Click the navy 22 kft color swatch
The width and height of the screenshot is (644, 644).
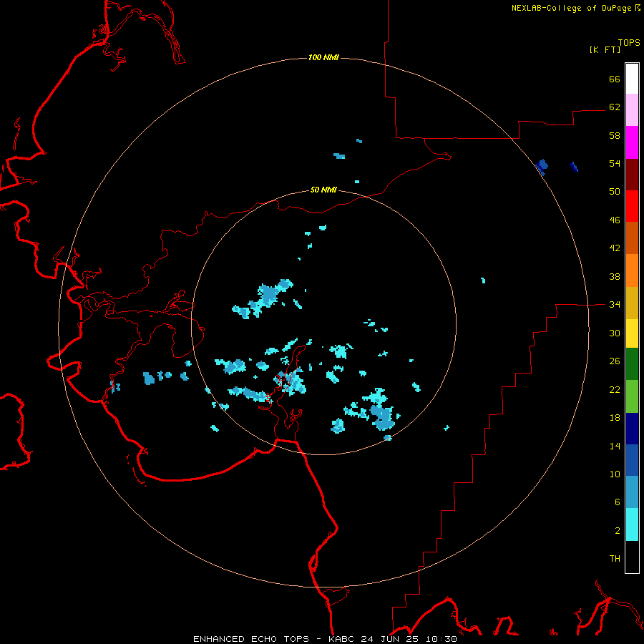(632, 429)
